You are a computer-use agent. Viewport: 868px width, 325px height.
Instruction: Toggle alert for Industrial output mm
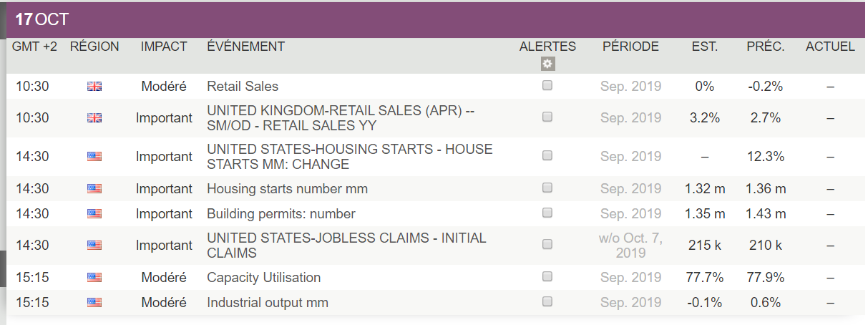[x=547, y=301]
